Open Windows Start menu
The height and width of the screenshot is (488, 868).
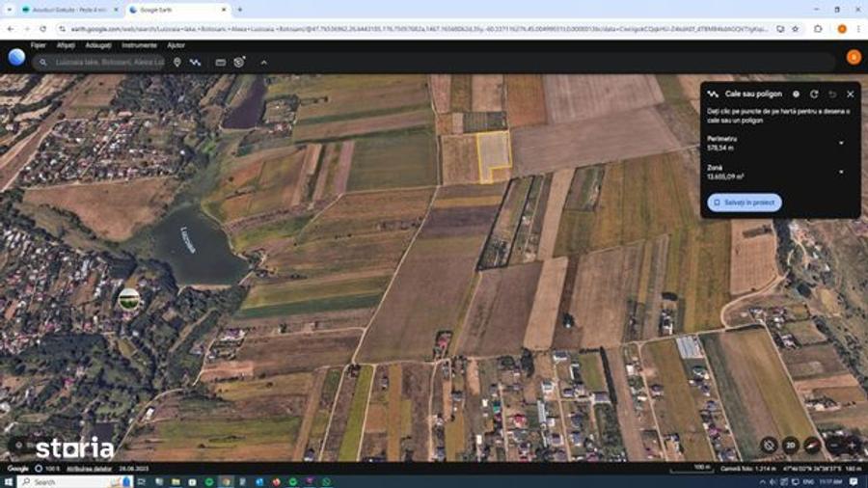8,482
